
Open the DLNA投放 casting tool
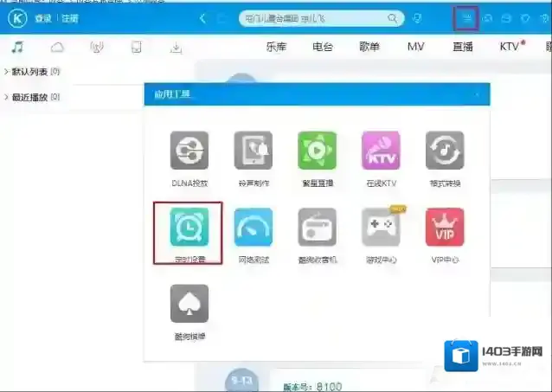(x=189, y=151)
